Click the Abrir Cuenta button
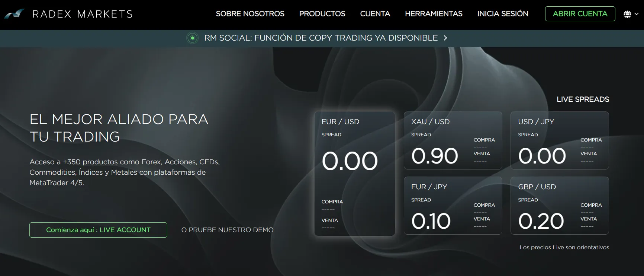 tap(580, 14)
